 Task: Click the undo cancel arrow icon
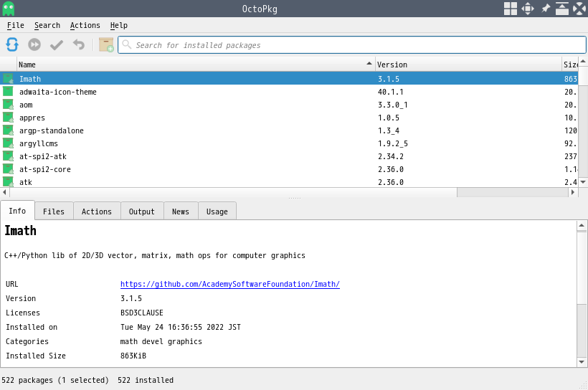click(x=79, y=44)
